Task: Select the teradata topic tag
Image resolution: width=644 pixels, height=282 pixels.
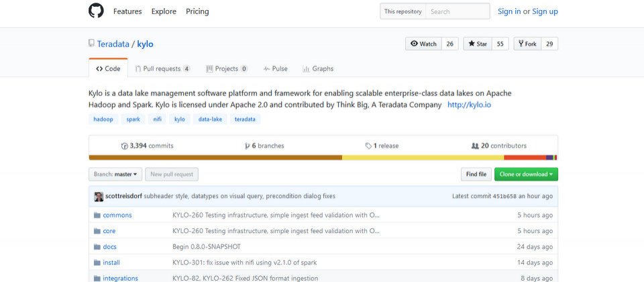Action: coord(246,120)
